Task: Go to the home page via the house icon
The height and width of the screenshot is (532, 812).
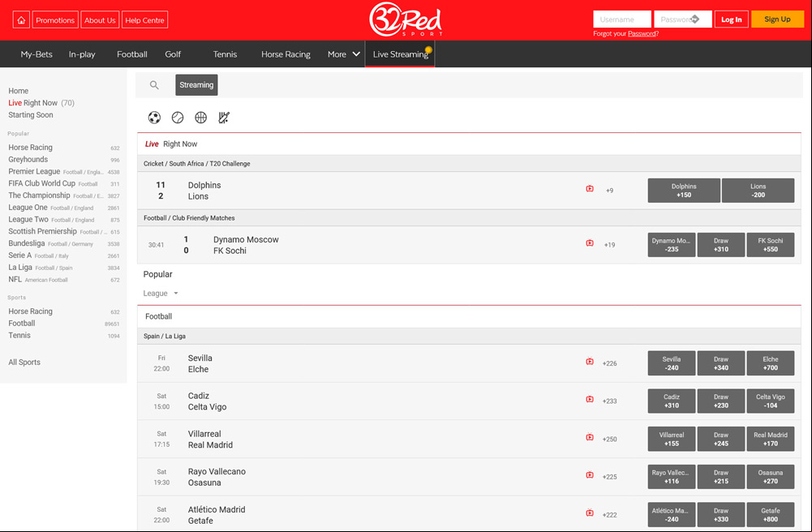Action: pos(21,20)
